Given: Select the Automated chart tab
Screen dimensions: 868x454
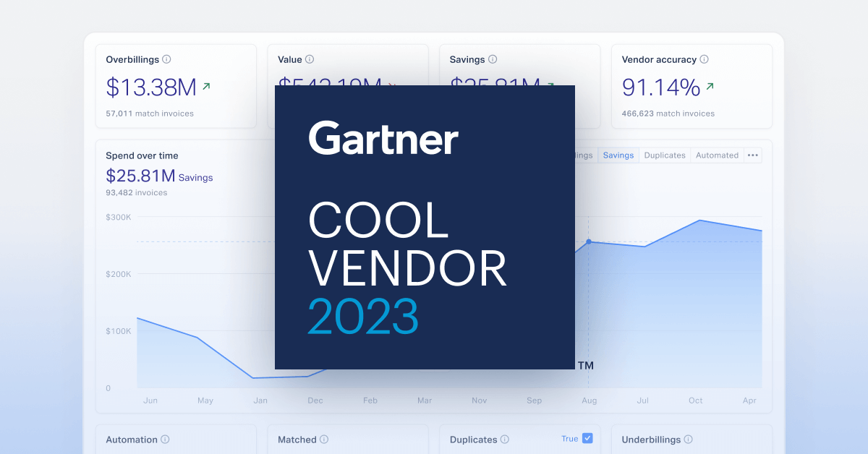Looking at the screenshot, I should 717,155.
